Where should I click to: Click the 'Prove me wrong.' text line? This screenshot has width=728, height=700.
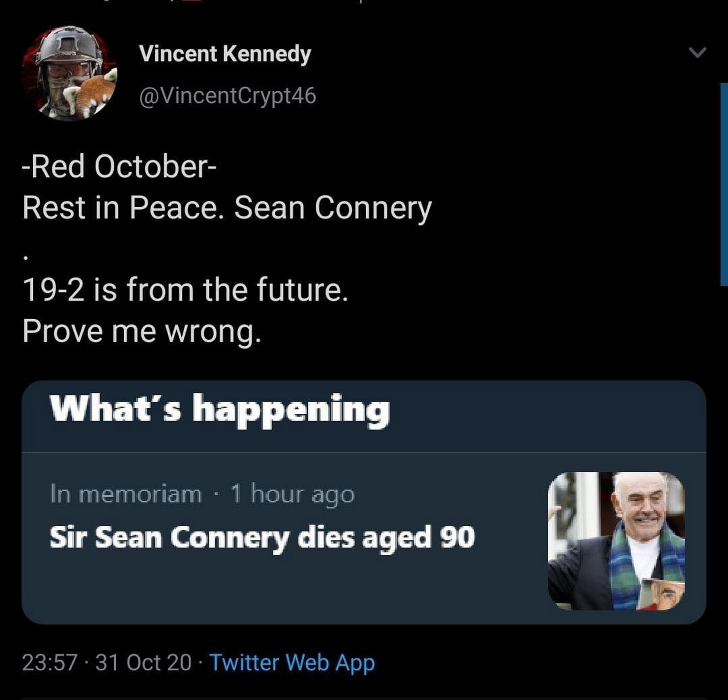[142, 331]
